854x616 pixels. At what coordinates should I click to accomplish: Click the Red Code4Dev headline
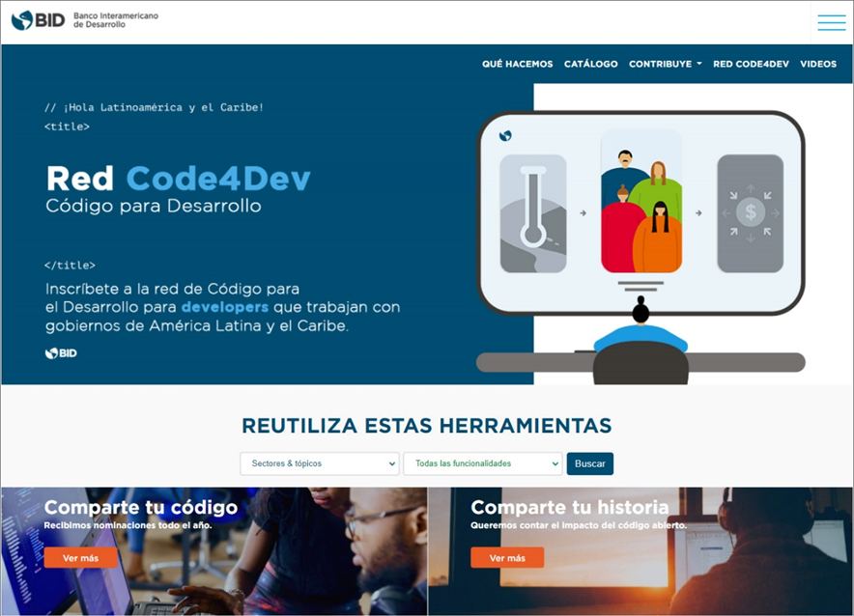coord(178,179)
